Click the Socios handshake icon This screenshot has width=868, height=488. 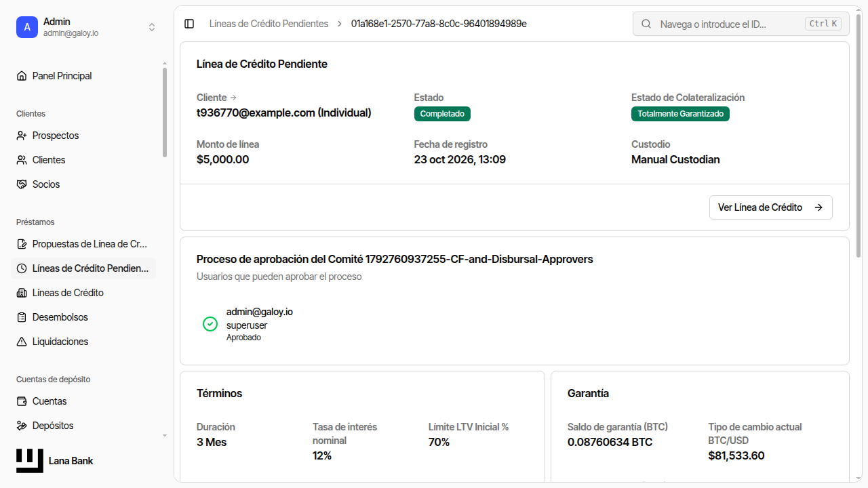(22, 184)
